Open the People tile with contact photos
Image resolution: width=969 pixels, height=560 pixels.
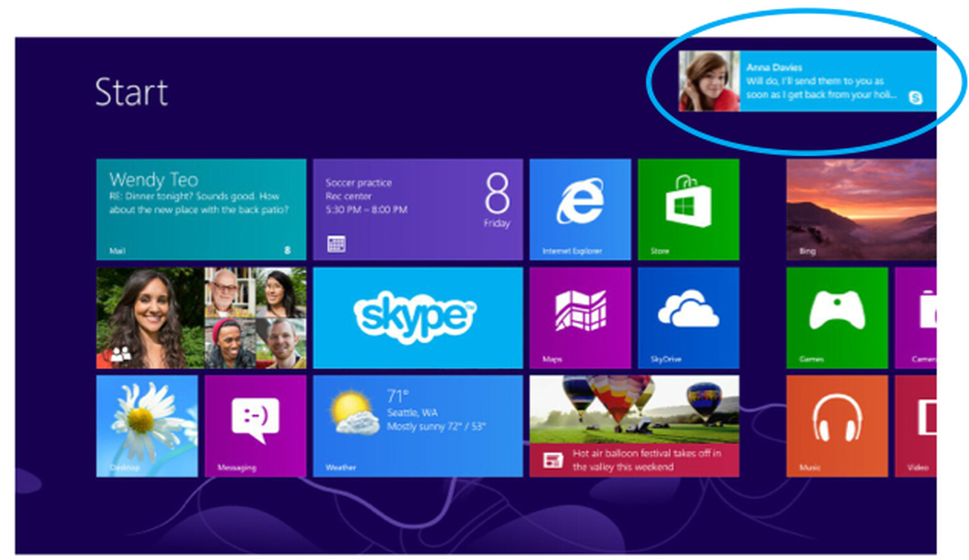tap(201, 318)
